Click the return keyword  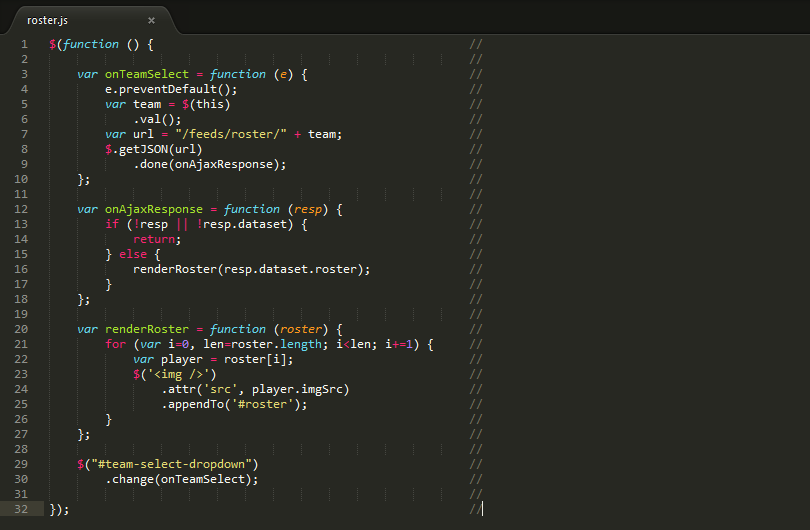pos(154,239)
